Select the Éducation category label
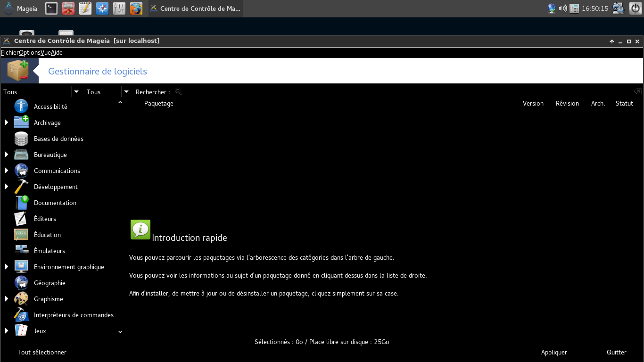This screenshot has height=362, width=644. tap(47, 235)
